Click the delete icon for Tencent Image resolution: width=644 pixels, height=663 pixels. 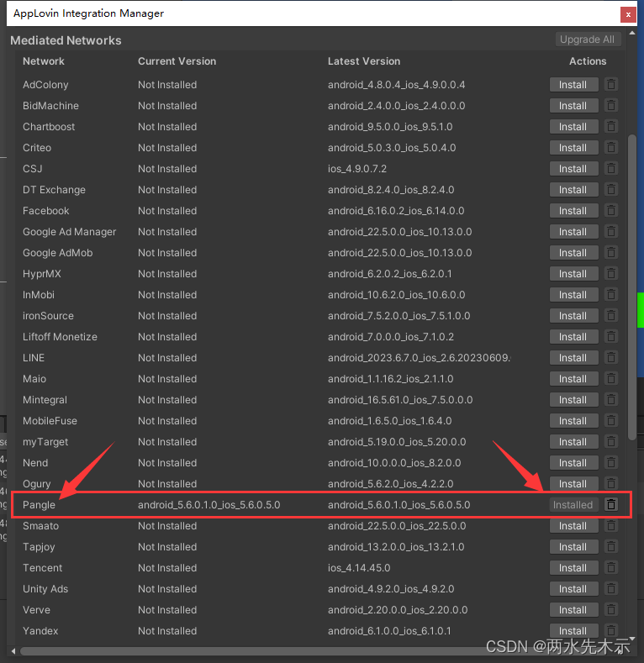611,567
